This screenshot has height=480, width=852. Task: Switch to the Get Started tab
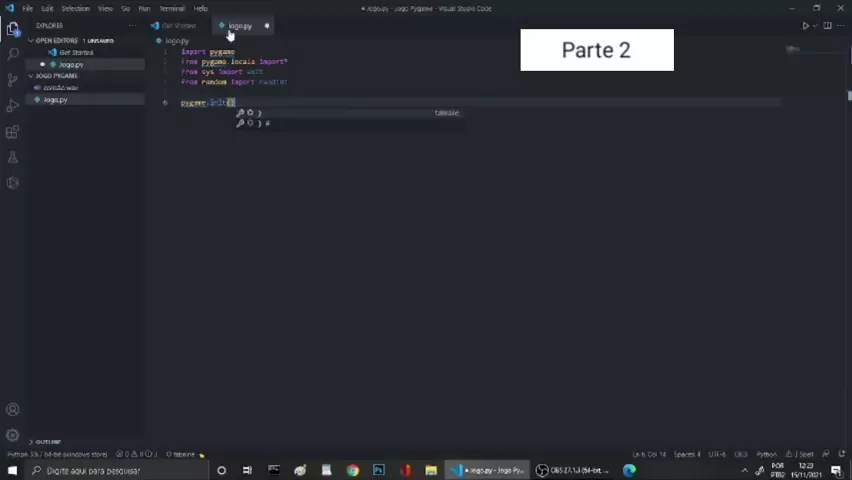(x=178, y=26)
